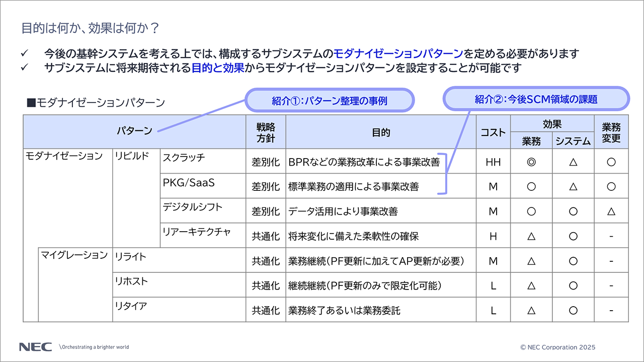Select the リビルド category cell
The width and height of the screenshot is (644, 362).
click(x=132, y=157)
